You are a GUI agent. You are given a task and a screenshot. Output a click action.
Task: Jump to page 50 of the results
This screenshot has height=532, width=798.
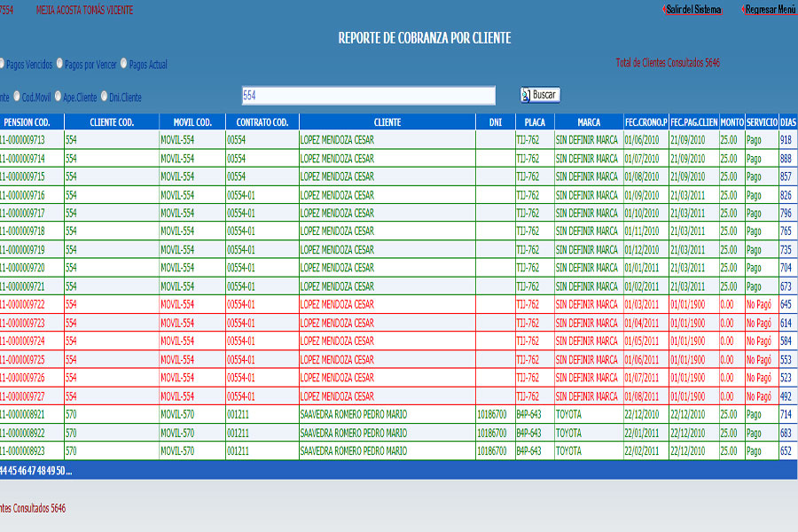click(61, 470)
